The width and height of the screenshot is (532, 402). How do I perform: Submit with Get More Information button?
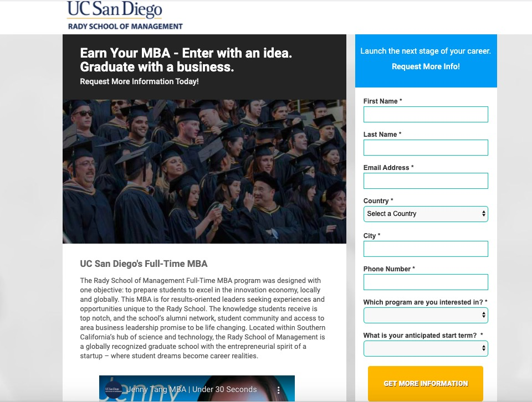click(x=426, y=383)
